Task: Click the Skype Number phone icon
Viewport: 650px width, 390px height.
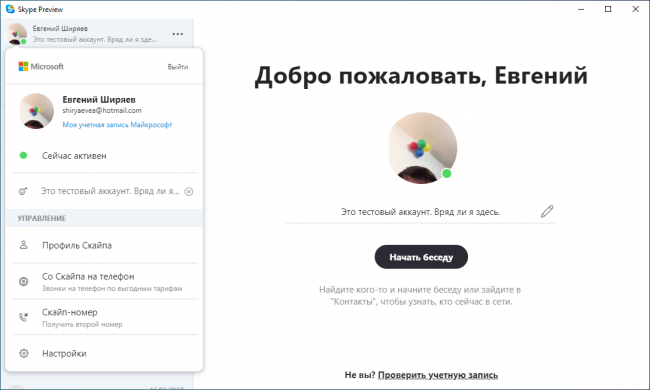Action: (24, 317)
